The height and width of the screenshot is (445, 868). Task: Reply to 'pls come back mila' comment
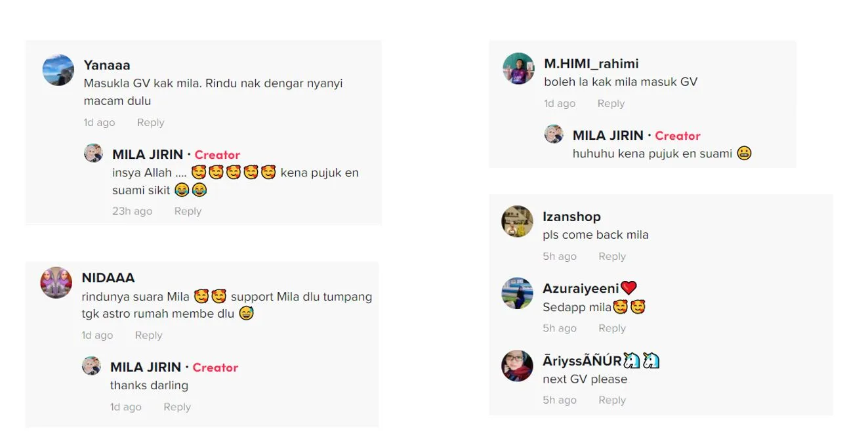coord(612,257)
